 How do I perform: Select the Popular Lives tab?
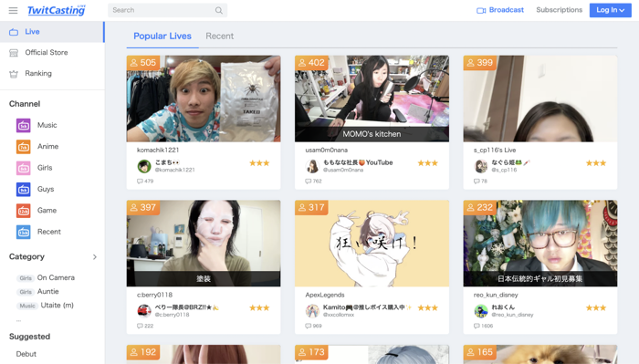pos(162,36)
